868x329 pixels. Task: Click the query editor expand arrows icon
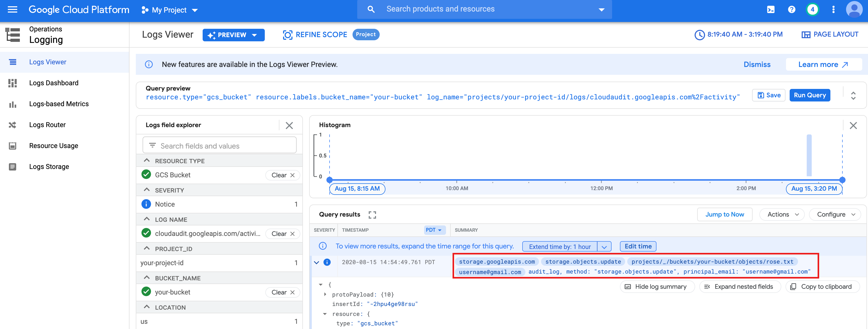pyautogui.click(x=853, y=96)
